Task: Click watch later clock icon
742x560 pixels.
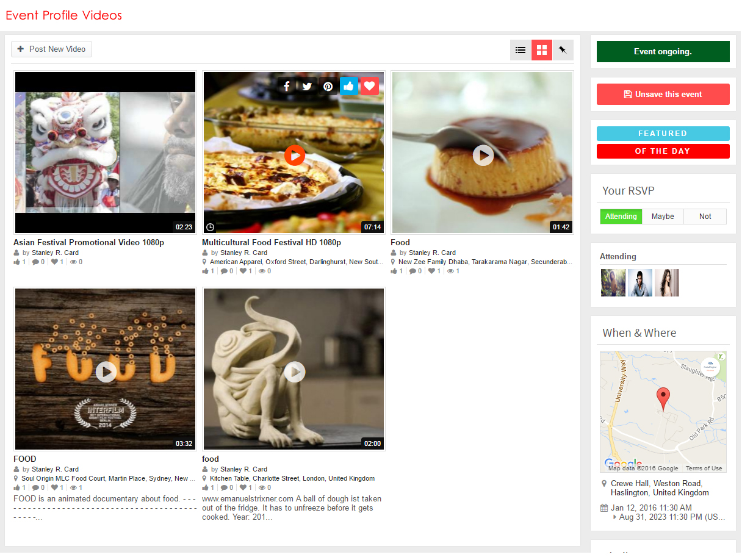Action: [x=211, y=227]
